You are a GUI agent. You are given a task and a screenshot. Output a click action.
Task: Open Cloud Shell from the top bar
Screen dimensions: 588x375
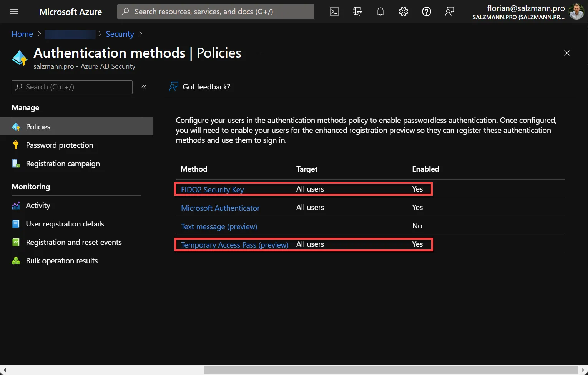(x=334, y=12)
